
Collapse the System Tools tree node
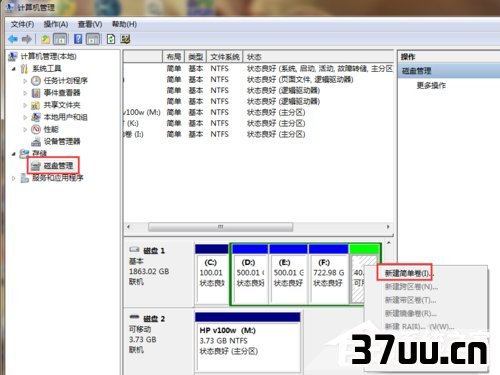(14, 69)
